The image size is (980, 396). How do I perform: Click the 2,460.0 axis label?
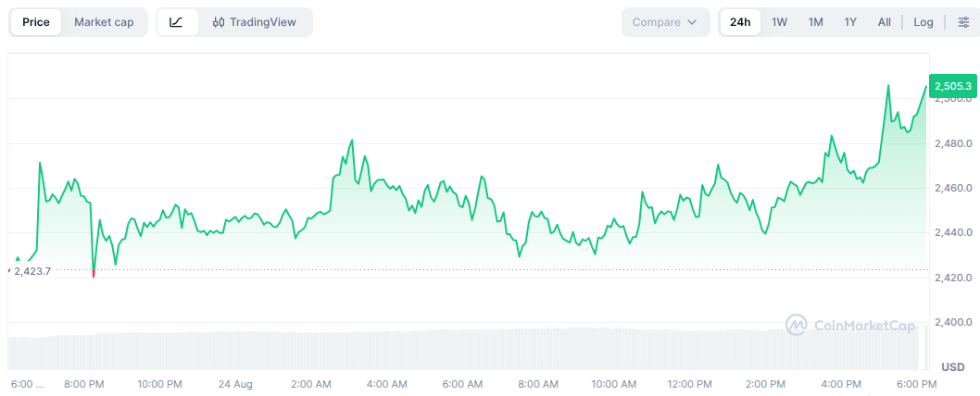(x=953, y=188)
